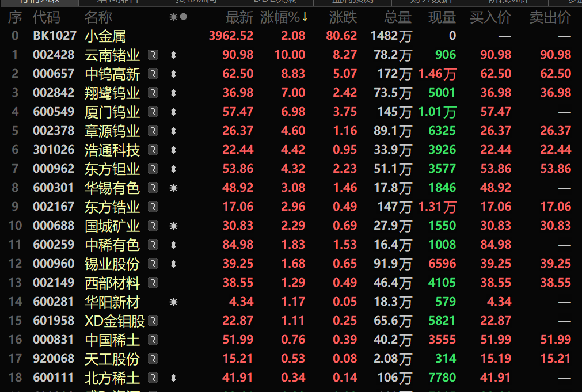The height and width of the screenshot is (392, 582).
Task: Click the R badge beside 东方钽业
Action: tap(153, 169)
